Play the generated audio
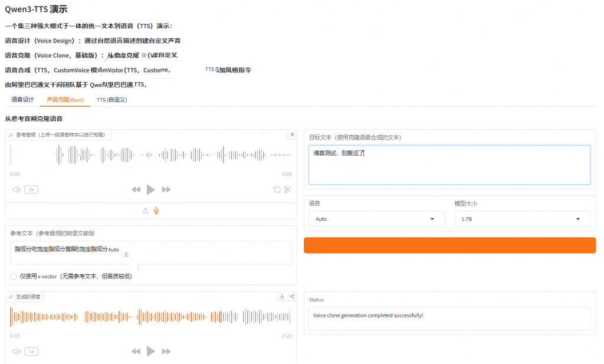The width and height of the screenshot is (604, 364). [x=150, y=351]
